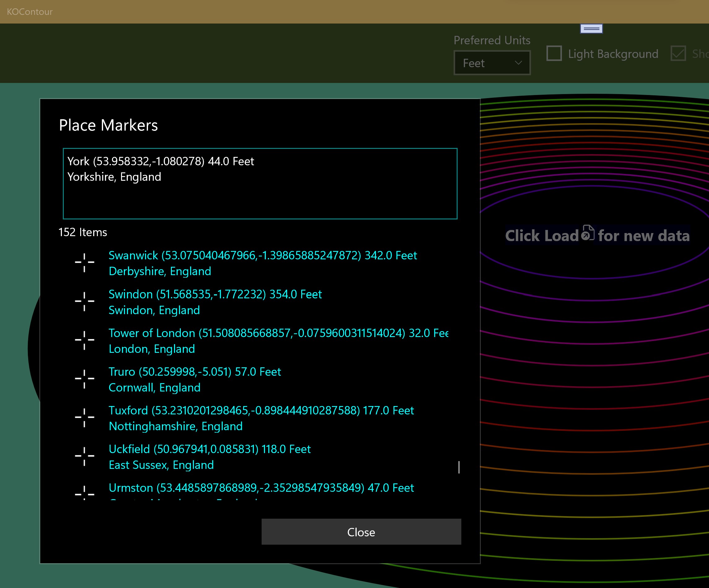Click the York marker details text box

pos(260,184)
